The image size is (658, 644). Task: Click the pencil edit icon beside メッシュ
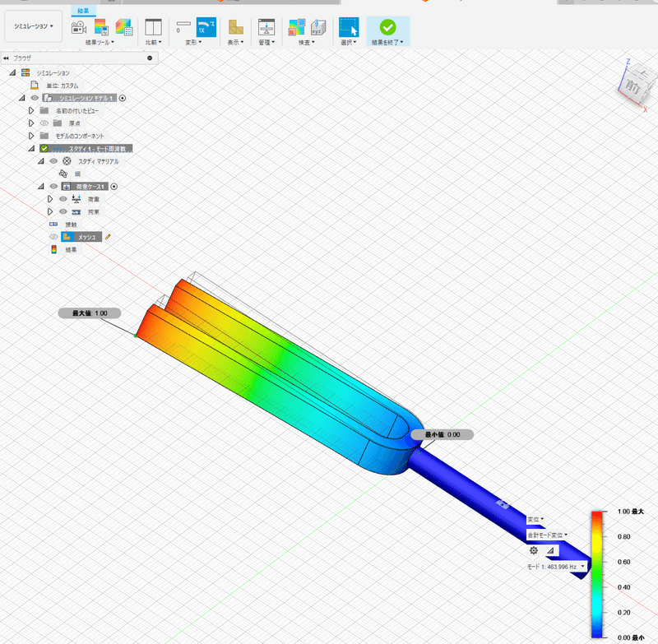pyautogui.click(x=108, y=237)
